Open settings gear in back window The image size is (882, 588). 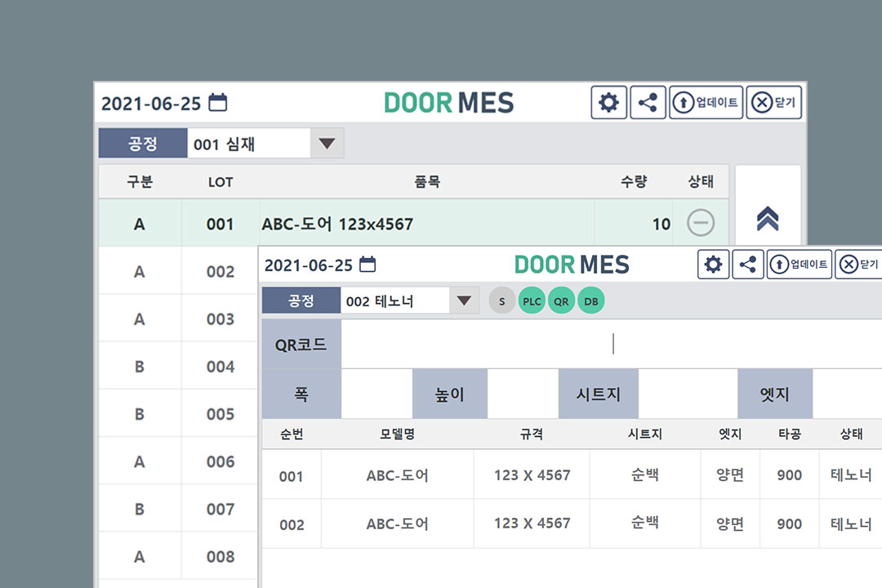[608, 103]
